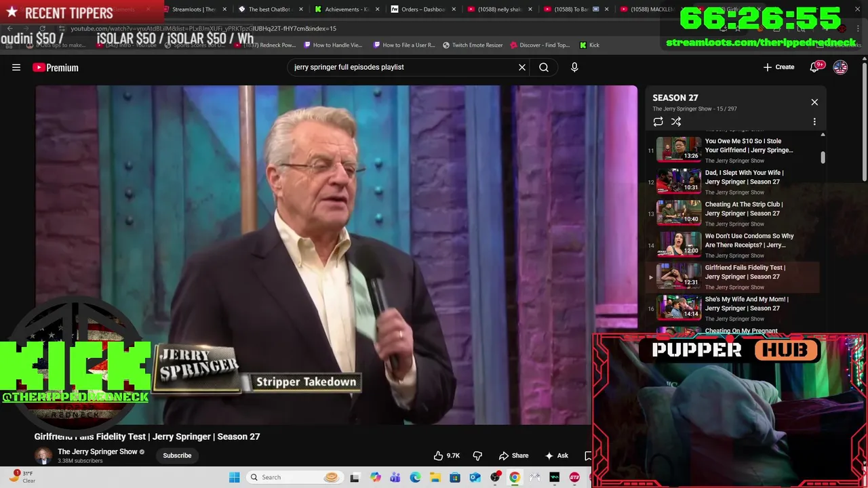Open Outlook from the taskbar
This screenshot has height=488, width=868.
tap(475, 477)
